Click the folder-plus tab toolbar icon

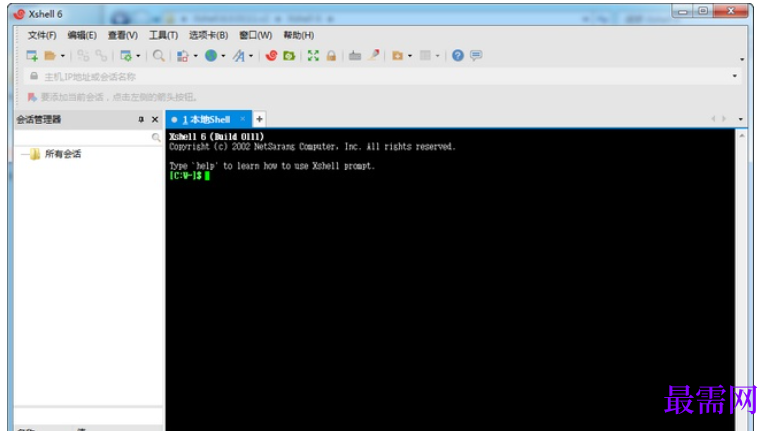tap(397, 56)
